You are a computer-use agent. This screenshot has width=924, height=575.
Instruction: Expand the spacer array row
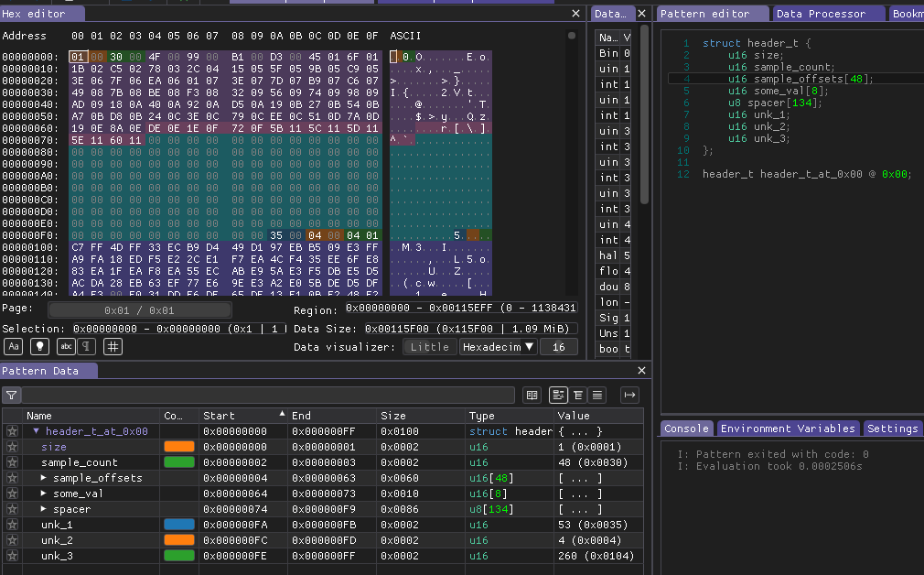pos(44,509)
